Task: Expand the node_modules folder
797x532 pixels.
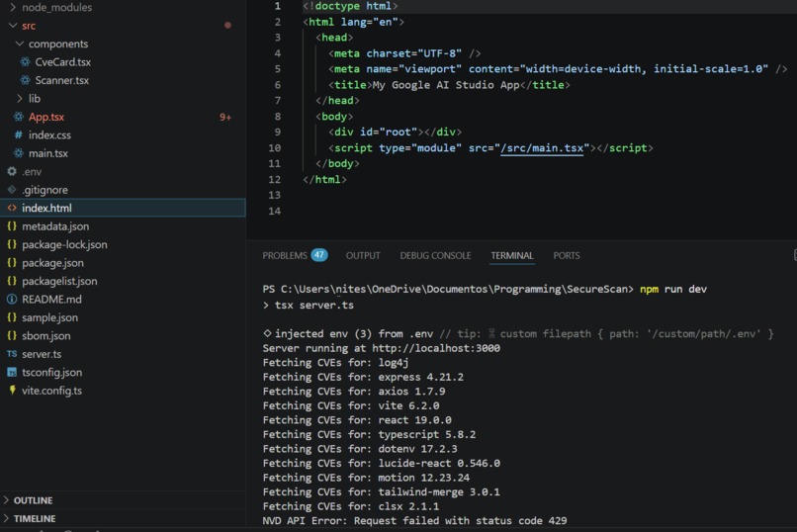Action: (x=13, y=7)
